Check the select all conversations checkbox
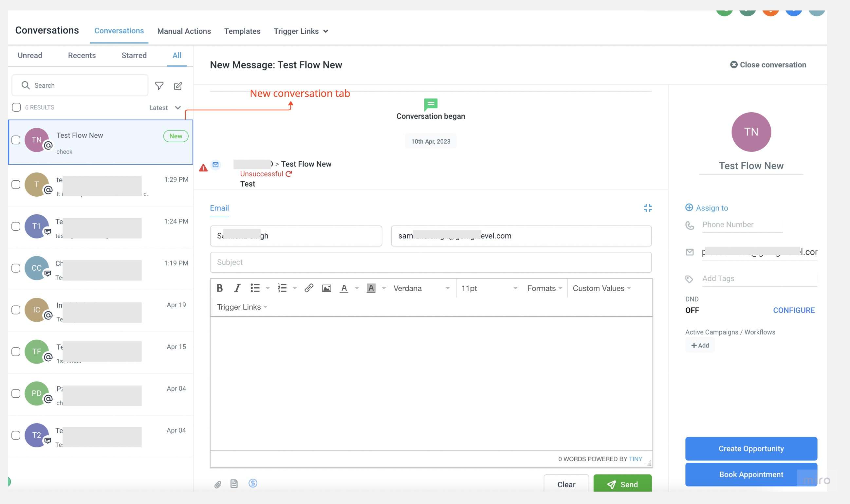 point(16,107)
